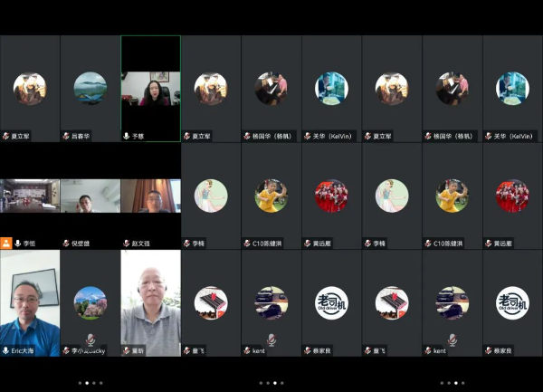The width and height of the screenshot is (543, 392).
Task: Click the name label 吕春华
Action: click(81, 137)
